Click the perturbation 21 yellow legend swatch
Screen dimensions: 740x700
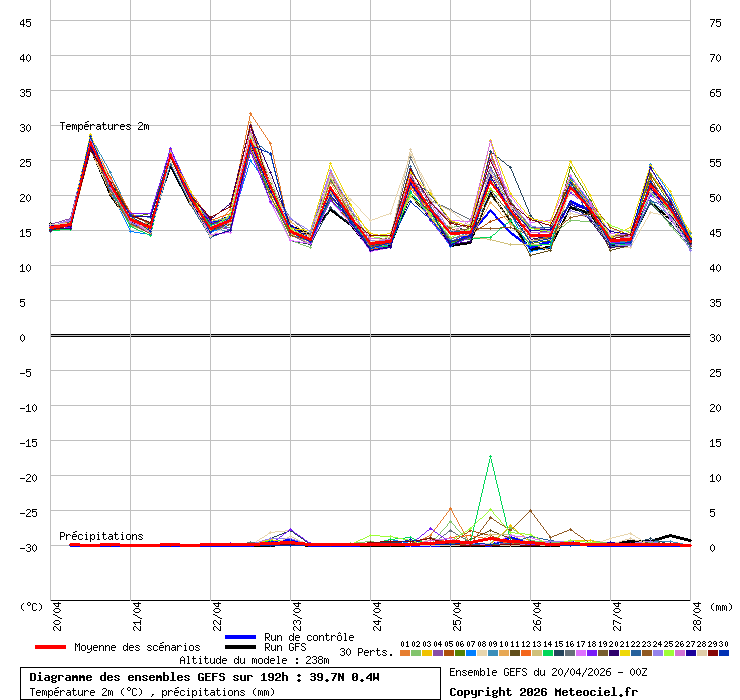(x=625, y=653)
